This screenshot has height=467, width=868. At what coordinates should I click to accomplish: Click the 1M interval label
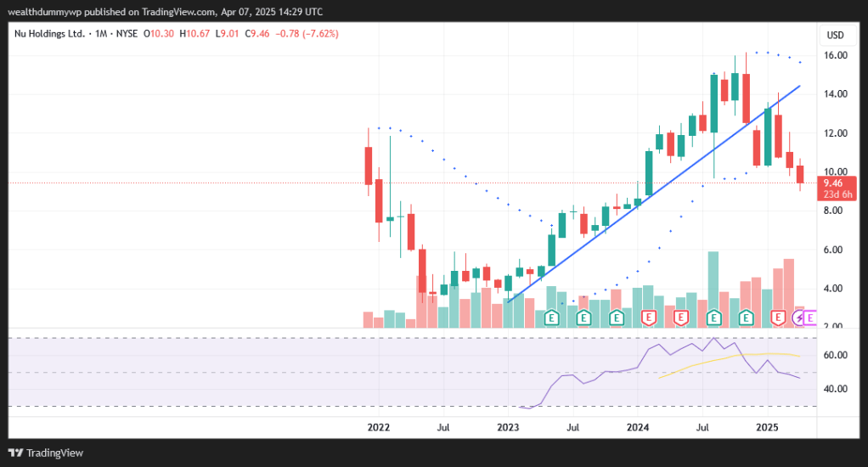tap(100, 34)
